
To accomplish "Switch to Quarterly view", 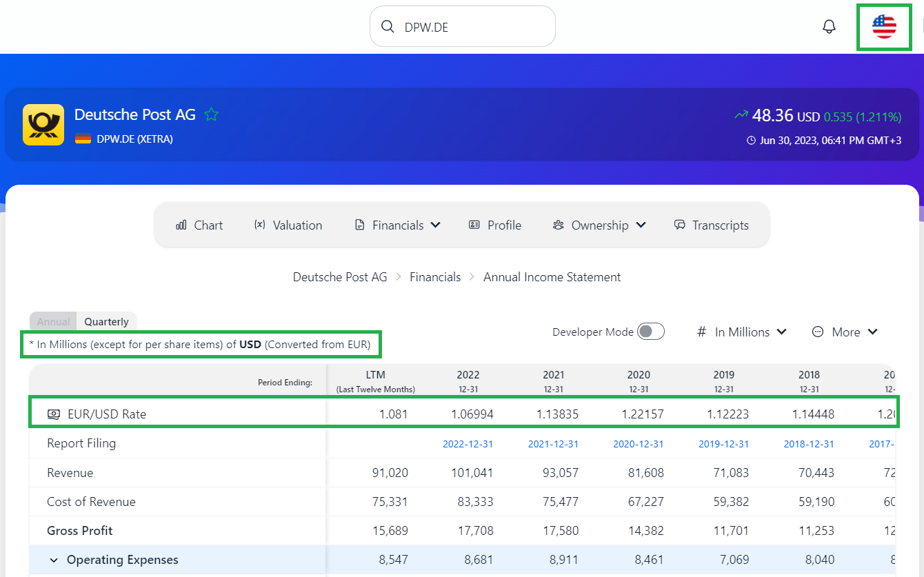I will tap(106, 321).
